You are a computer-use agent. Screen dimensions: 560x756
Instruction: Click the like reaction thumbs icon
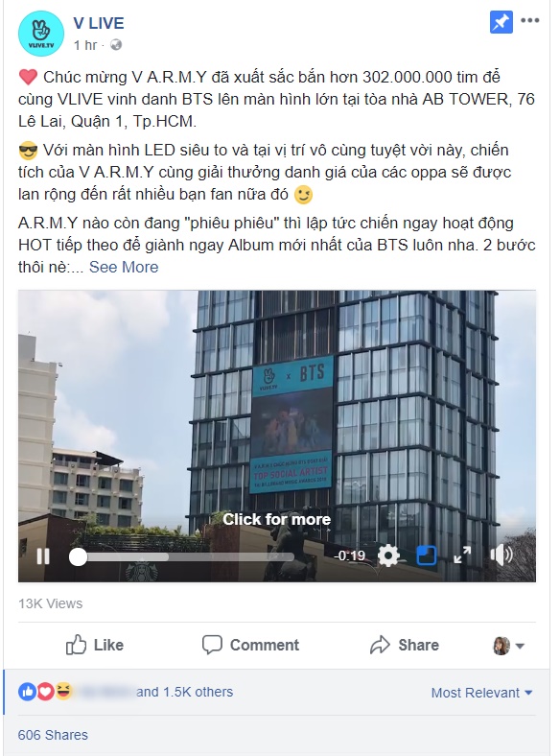point(27,692)
